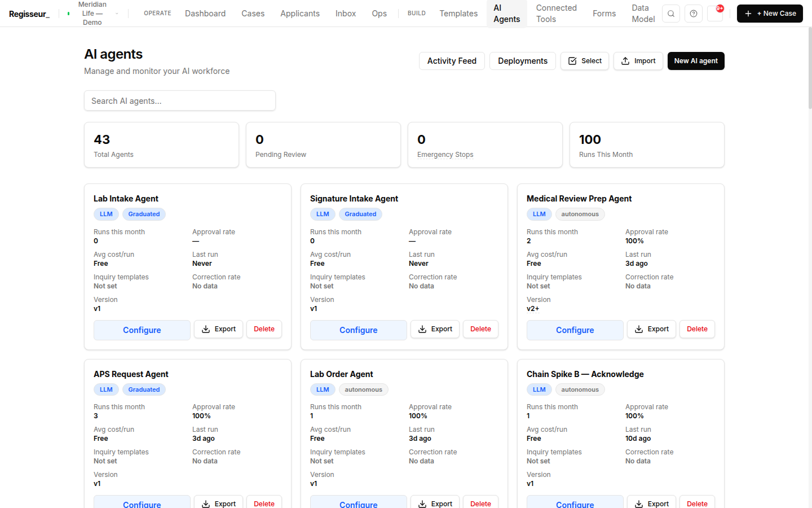Open the Connected Tools tab
Image resolution: width=812 pixels, height=508 pixels.
(x=557, y=14)
